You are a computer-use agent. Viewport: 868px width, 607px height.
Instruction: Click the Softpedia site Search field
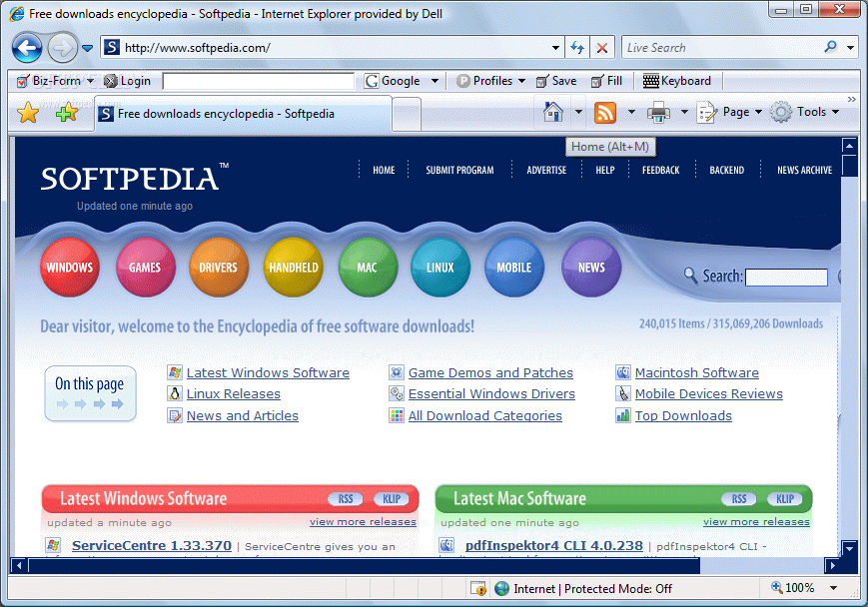click(x=787, y=278)
